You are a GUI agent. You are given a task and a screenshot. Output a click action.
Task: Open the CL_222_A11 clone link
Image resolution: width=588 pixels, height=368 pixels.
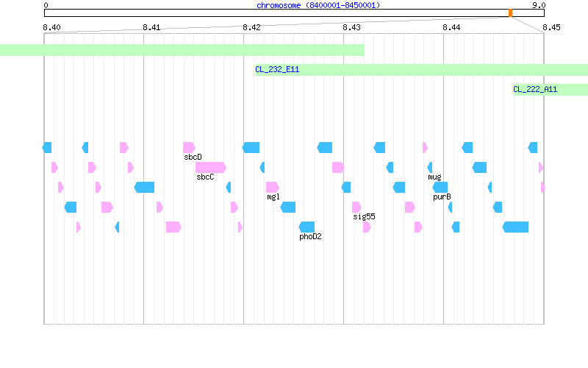click(535, 89)
